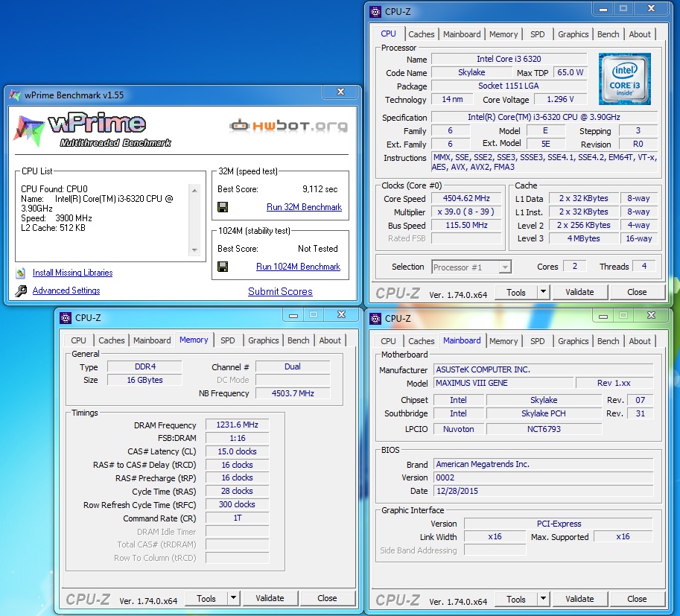
Task: Click the Tools button in the Mainboard window
Action: [516, 600]
